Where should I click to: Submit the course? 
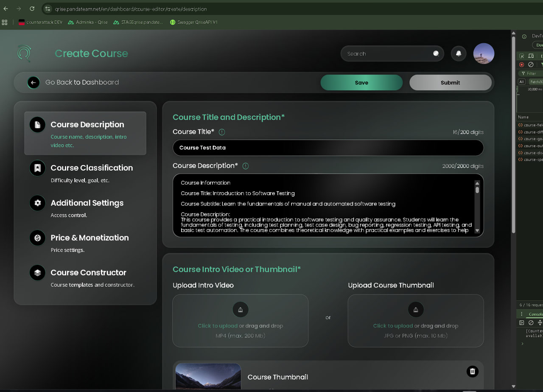tap(450, 83)
